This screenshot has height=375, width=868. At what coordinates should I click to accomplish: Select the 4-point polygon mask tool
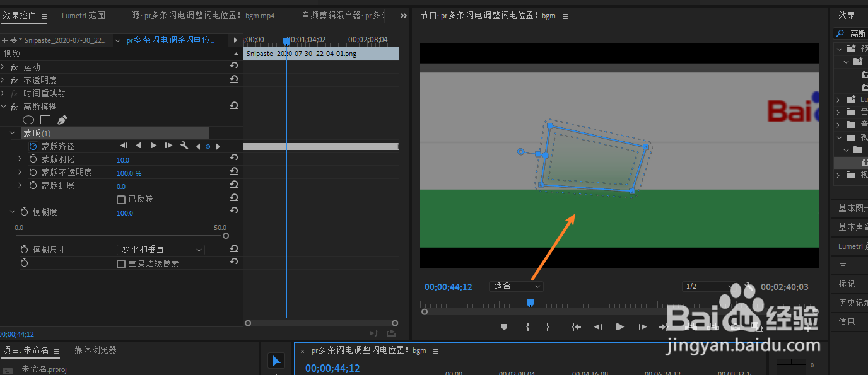pyautogui.click(x=45, y=120)
